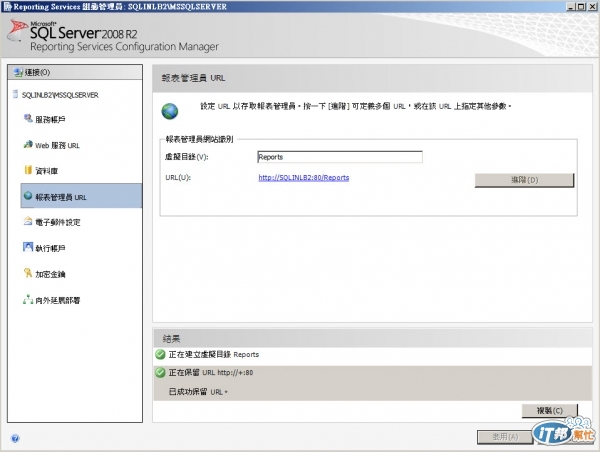Viewport: 600px width, 452px height.
Task: Select result row 正在保留 URL http://+:80
Action: coord(372,372)
